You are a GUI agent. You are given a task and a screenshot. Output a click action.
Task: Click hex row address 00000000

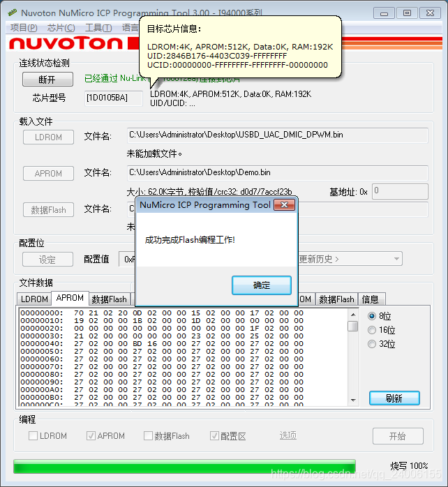coord(42,313)
